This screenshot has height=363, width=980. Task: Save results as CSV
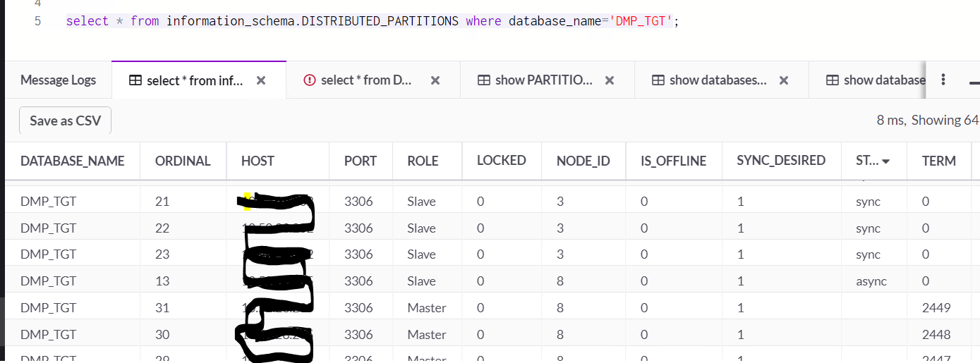65,121
